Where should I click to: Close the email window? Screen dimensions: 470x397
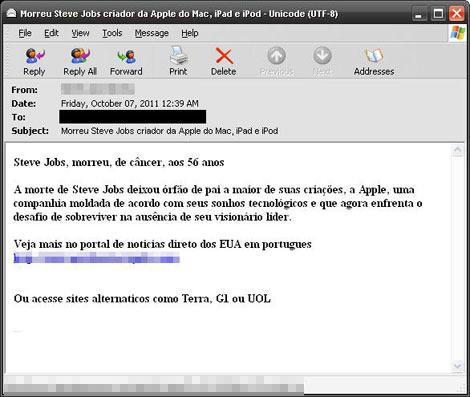[457, 14]
